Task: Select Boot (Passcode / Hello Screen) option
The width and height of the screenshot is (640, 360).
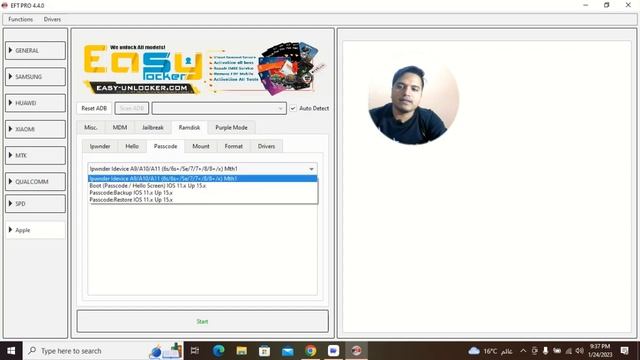Action: coord(202,186)
